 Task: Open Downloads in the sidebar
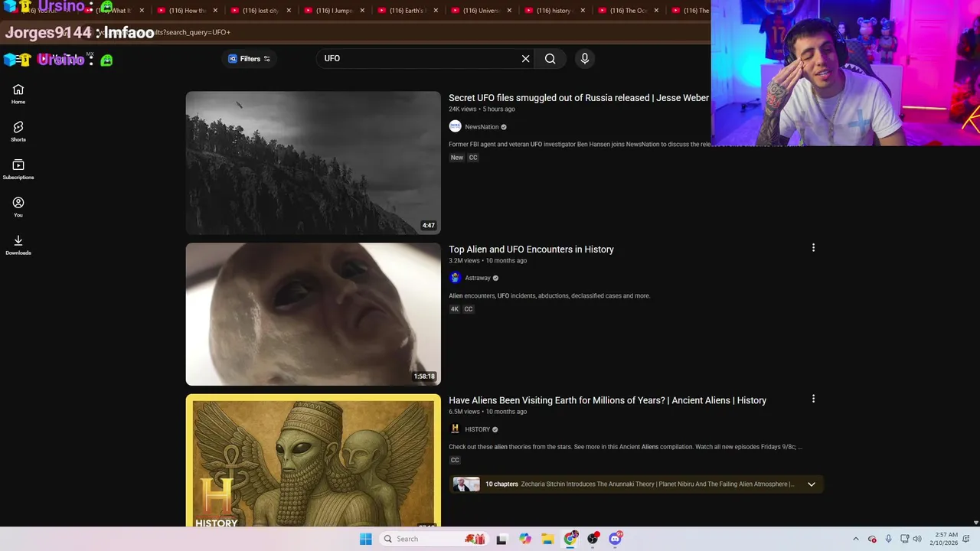click(x=18, y=245)
